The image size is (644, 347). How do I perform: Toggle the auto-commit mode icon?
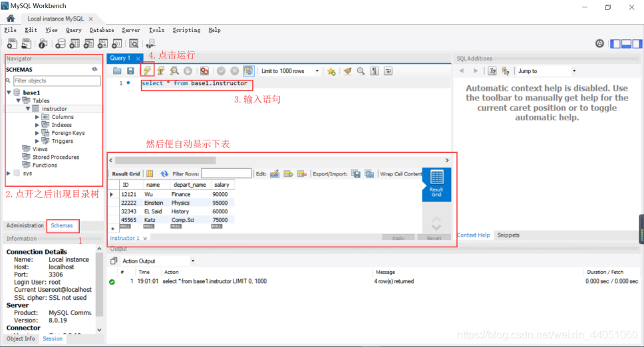248,71
